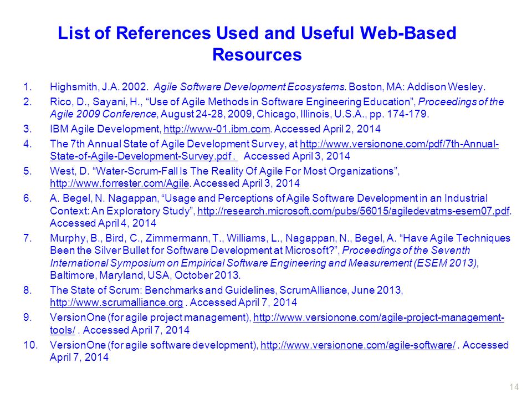Click the slide number 14
532x399 pixels.
tap(514, 387)
